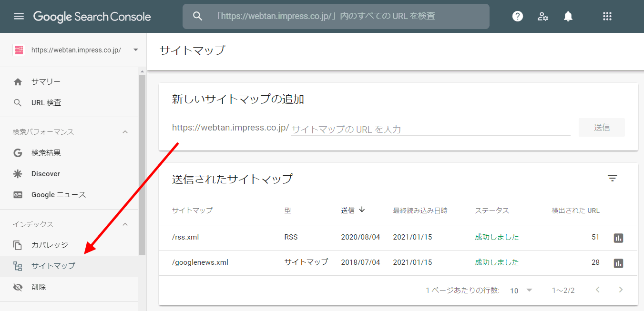Click the 1～2/2 pagination text
Viewport: 644px width, 311px height.
pyautogui.click(x=563, y=290)
